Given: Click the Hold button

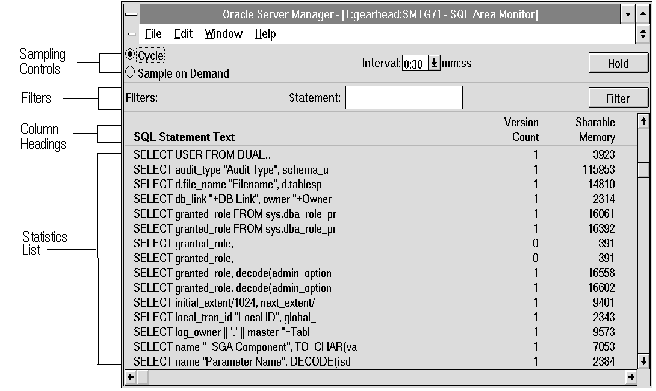Looking at the screenshot, I should coord(618,64).
